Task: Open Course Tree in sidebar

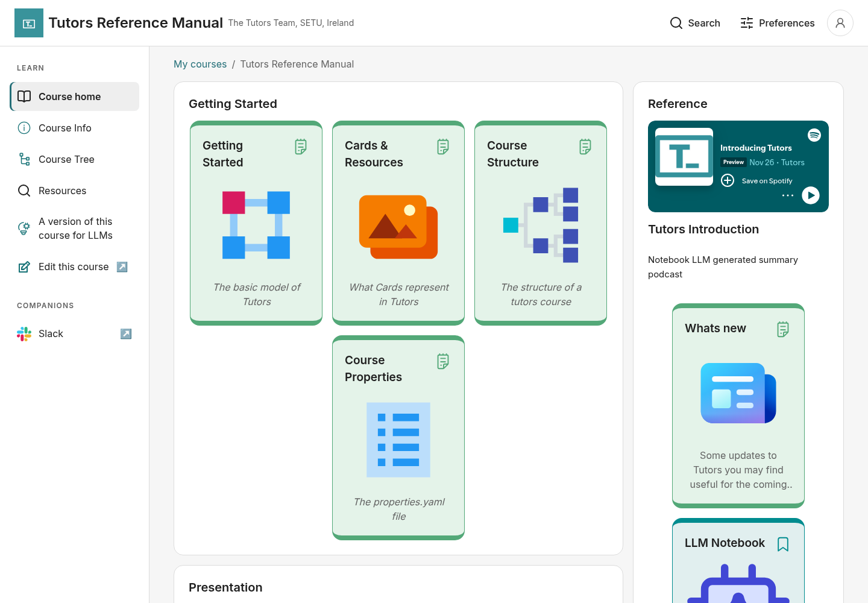Action: click(x=75, y=159)
